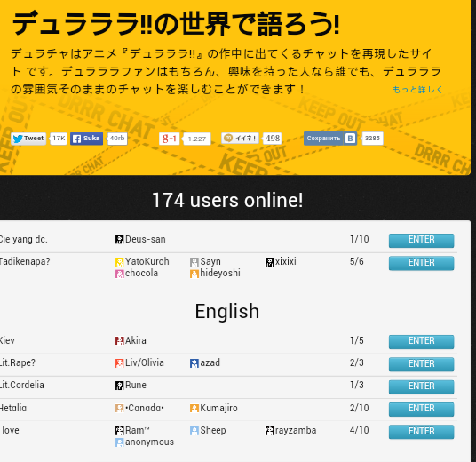This screenshot has width=476, height=462.
Task: Click the username rayzamba
Action: (x=296, y=430)
